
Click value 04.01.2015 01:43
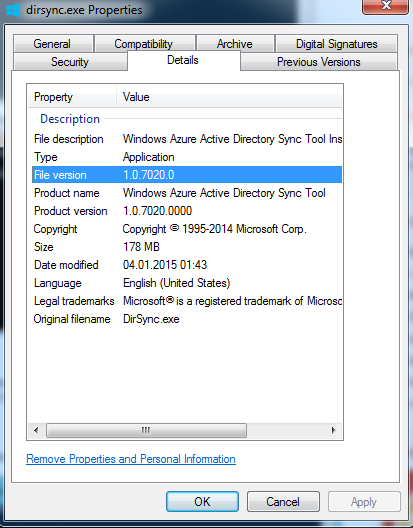coord(165,265)
